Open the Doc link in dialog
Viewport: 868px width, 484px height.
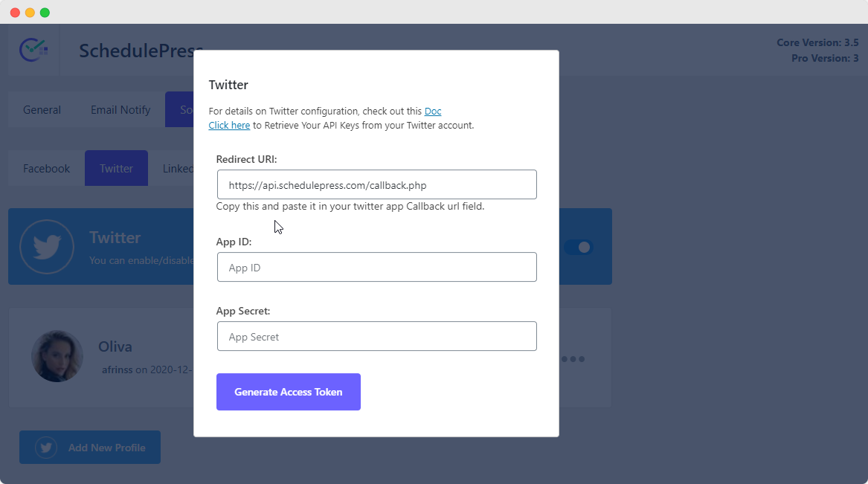tap(433, 112)
